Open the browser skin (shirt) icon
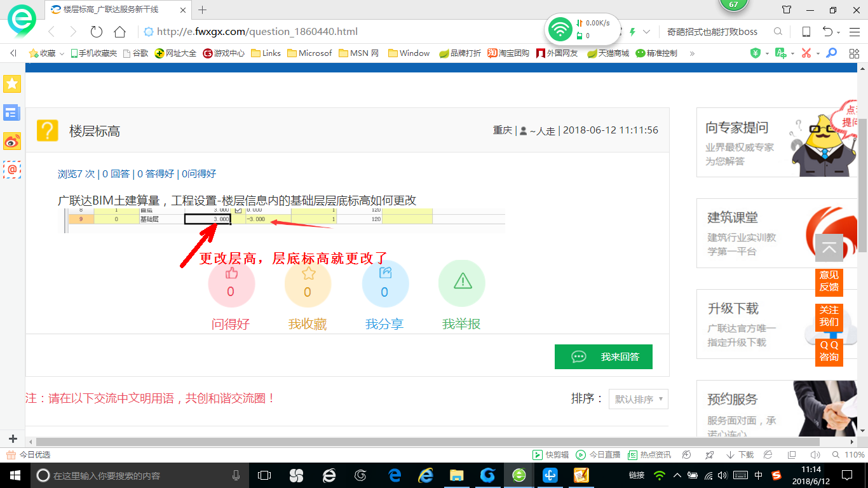The image size is (868, 488). [x=787, y=10]
